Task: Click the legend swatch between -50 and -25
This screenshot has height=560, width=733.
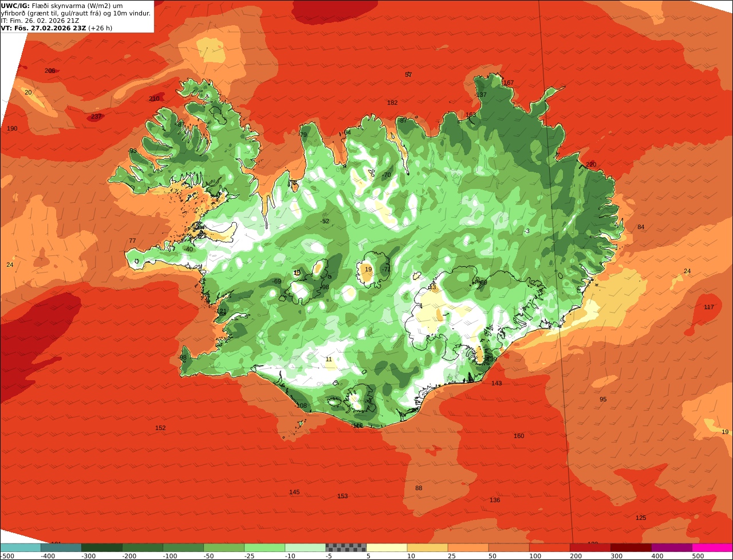Action: tap(224, 547)
